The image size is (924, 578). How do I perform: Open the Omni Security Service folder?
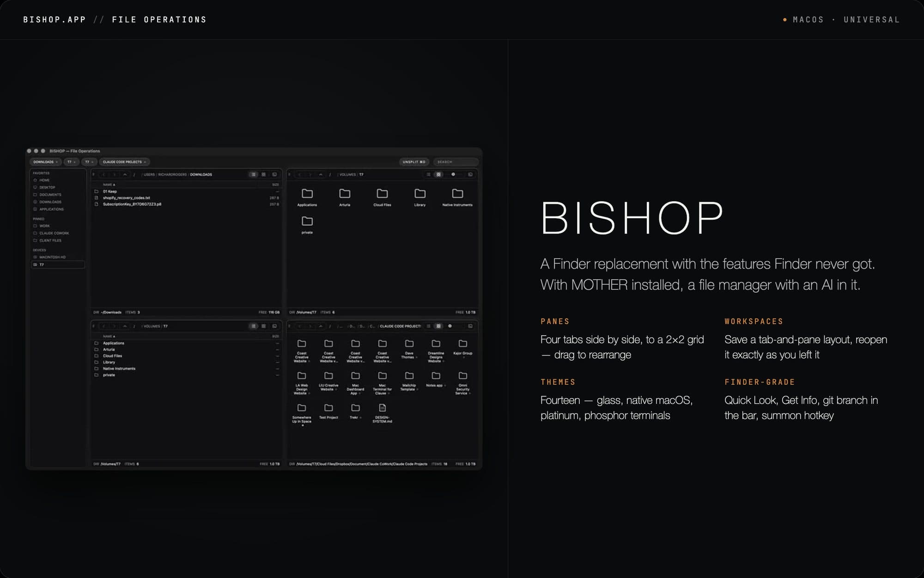(462, 383)
